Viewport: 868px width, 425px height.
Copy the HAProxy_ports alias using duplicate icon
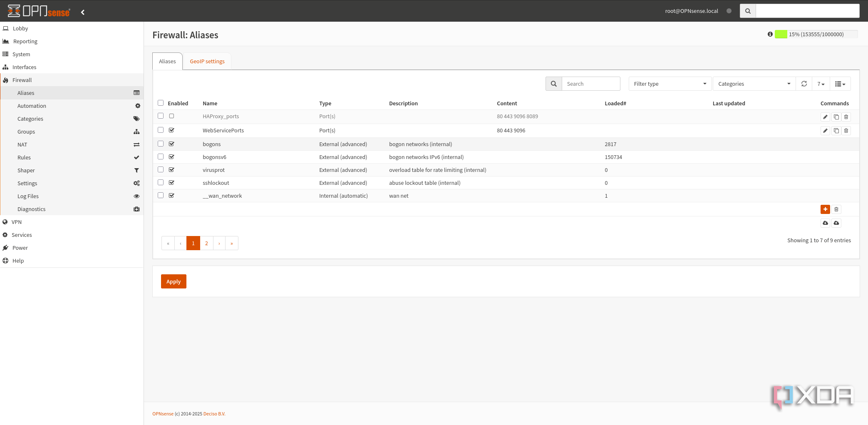pyautogui.click(x=836, y=117)
